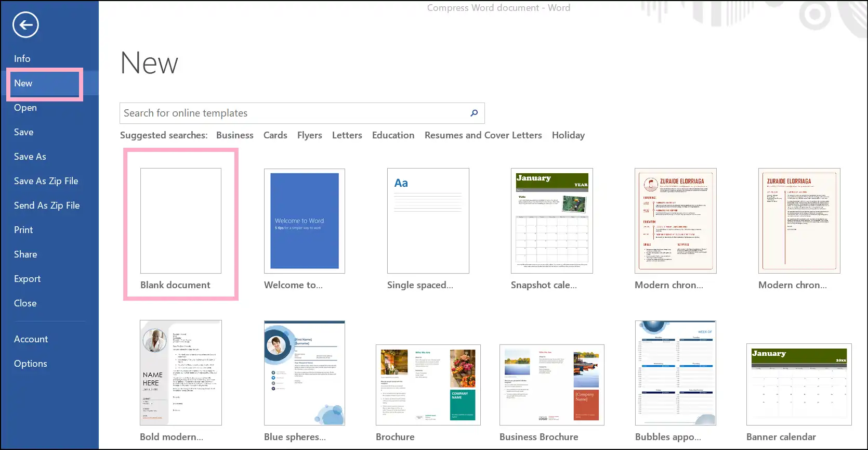Image resolution: width=868 pixels, height=450 pixels.
Task: Select Save As Zip File
Action: pyautogui.click(x=46, y=181)
